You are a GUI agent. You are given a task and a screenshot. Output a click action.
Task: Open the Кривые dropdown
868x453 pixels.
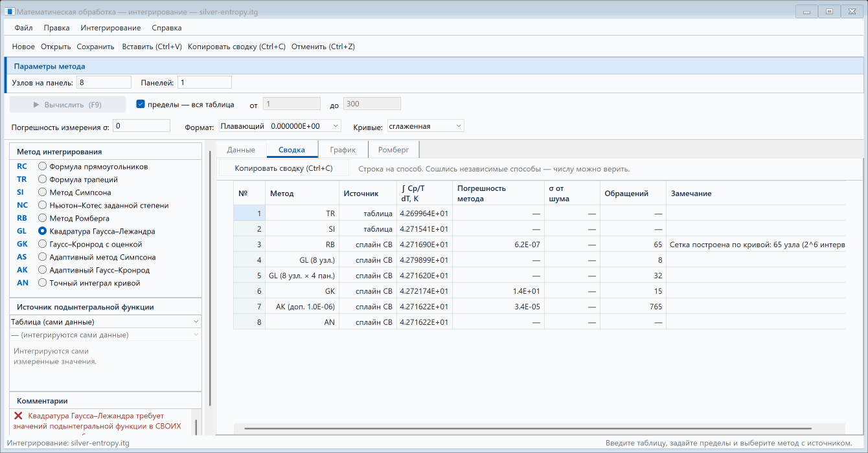pyautogui.click(x=426, y=126)
